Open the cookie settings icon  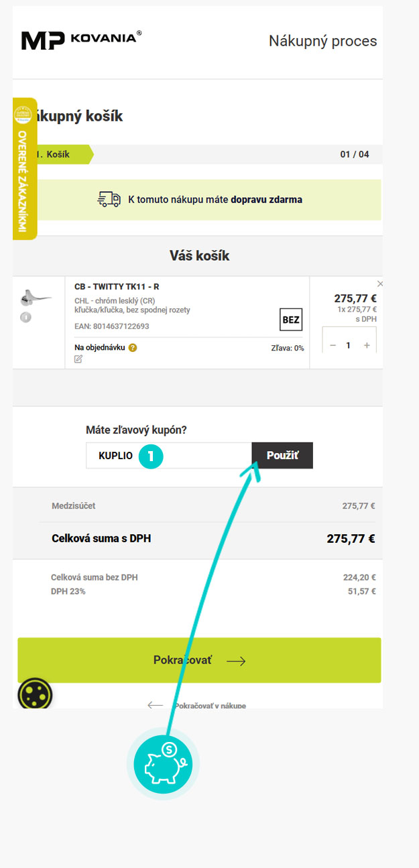34,695
